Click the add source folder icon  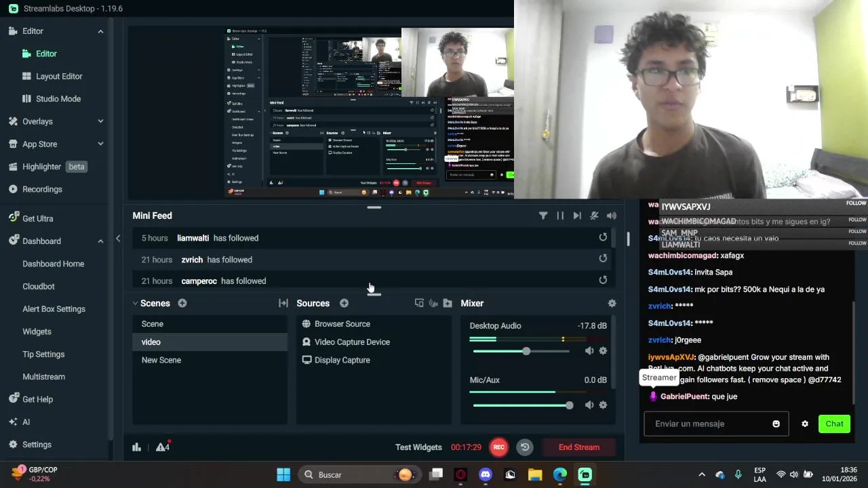pyautogui.click(x=448, y=303)
